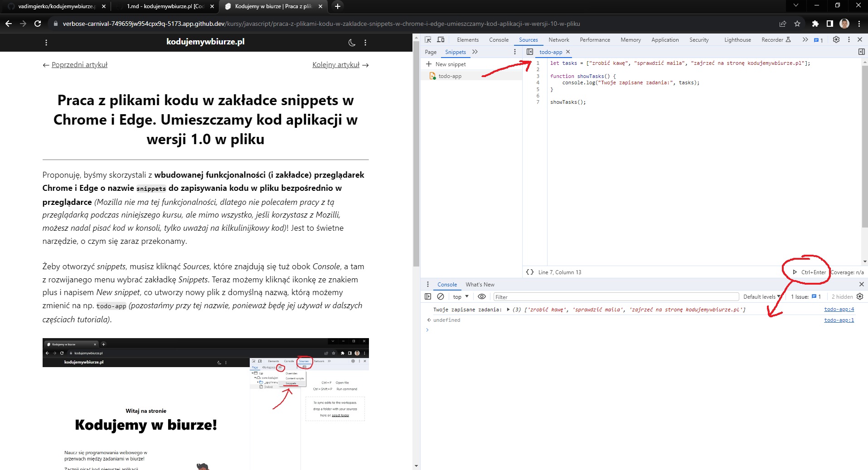
Task: Open the 1 Issue link in console toolbar
Action: click(x=806, y=297)
